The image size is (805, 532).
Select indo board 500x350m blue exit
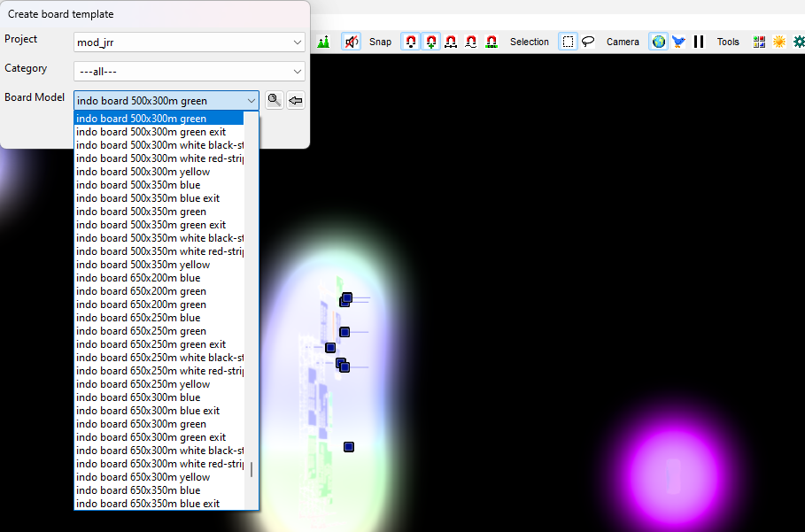point(159,198)
